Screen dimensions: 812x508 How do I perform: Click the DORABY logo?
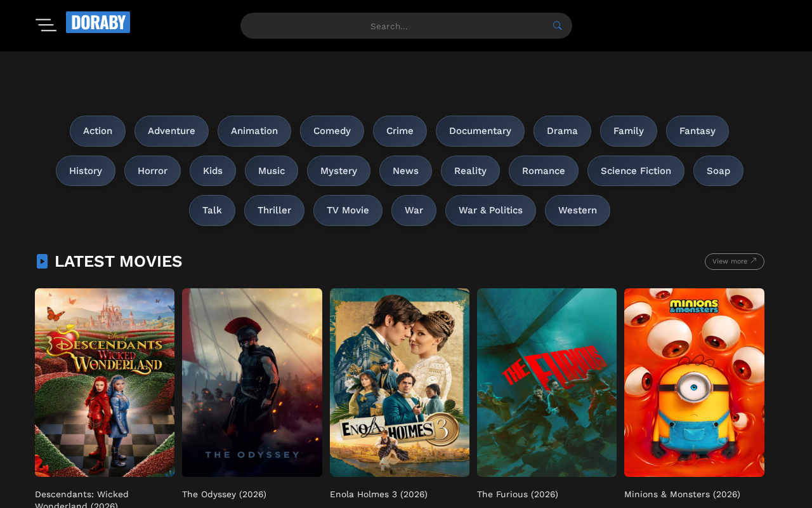pos(98,22)
